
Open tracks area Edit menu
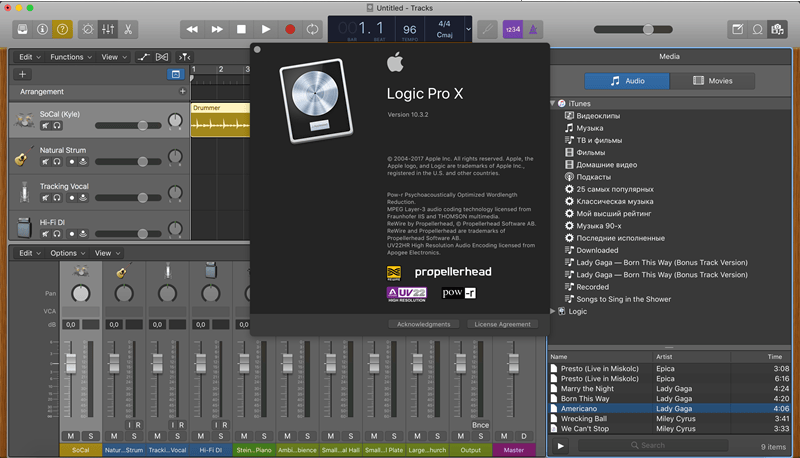[30, 57]
